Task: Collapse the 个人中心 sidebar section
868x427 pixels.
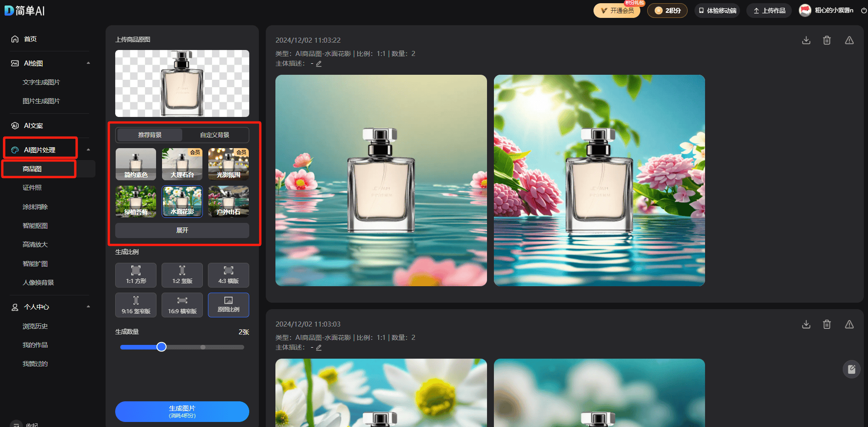Action: coord(88,307)
